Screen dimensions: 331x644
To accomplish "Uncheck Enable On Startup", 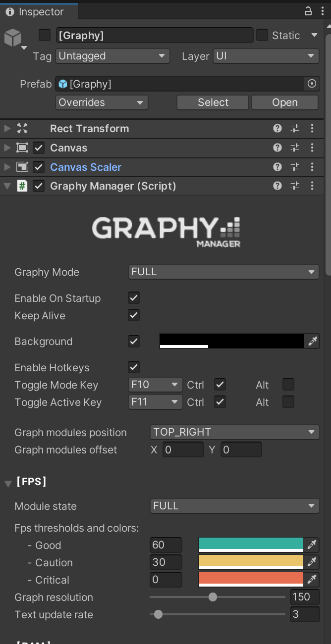I will point(134,298).
